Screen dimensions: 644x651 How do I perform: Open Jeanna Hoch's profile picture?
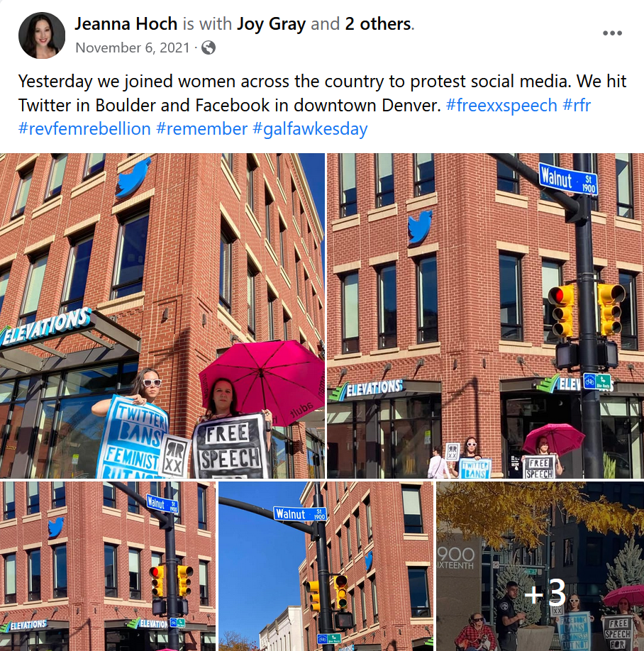click(42, 35)
